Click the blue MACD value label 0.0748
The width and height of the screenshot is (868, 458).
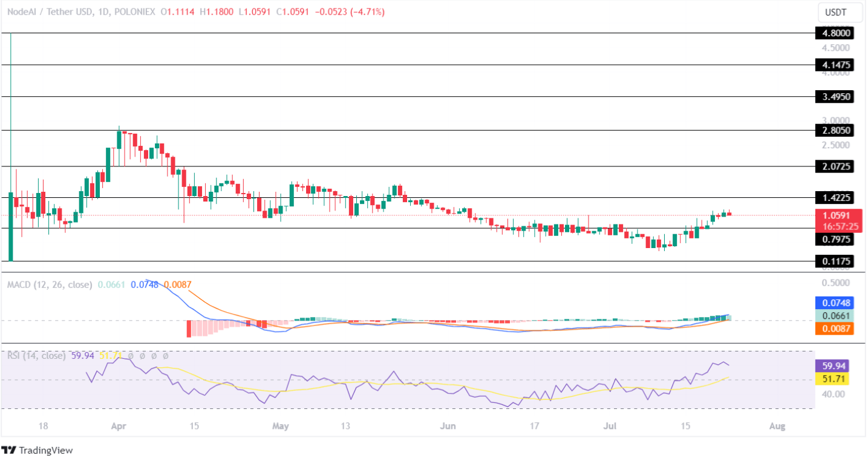pos(834,303)
